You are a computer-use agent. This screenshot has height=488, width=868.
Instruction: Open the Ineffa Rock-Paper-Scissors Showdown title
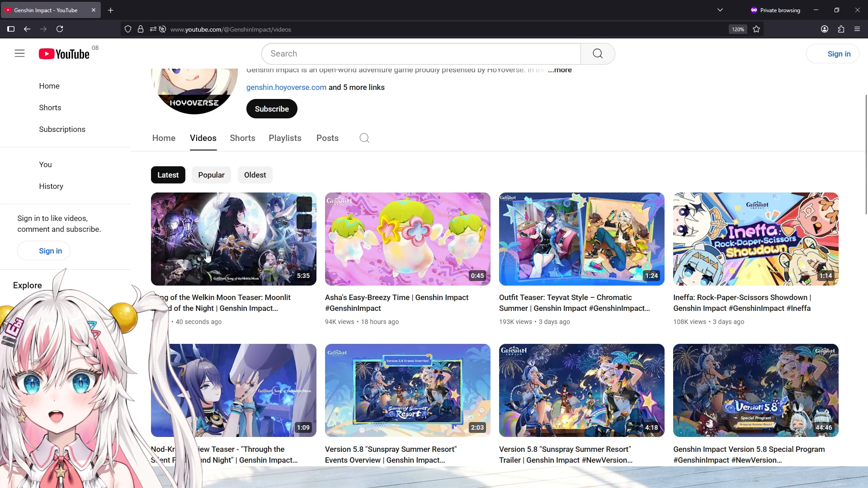742,303
